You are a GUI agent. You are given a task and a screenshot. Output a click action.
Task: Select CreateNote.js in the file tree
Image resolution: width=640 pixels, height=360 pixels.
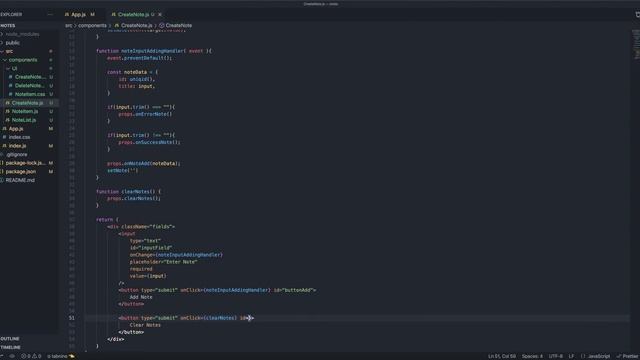pos(27,103)
